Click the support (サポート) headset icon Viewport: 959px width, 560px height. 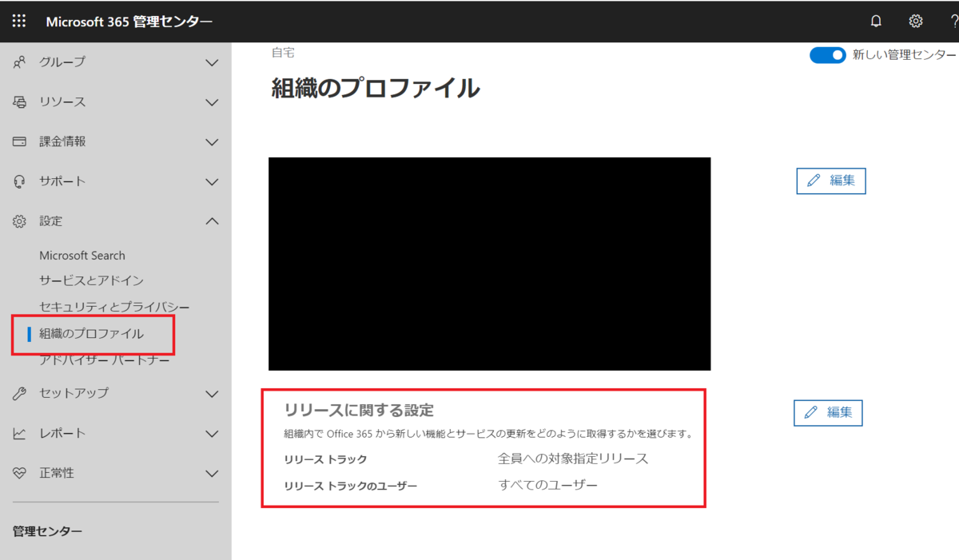[x=20, y=181]
